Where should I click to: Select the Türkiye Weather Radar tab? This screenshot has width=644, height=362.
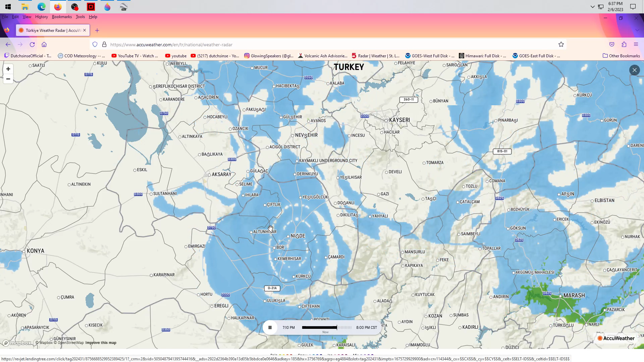tap(53, 31)
